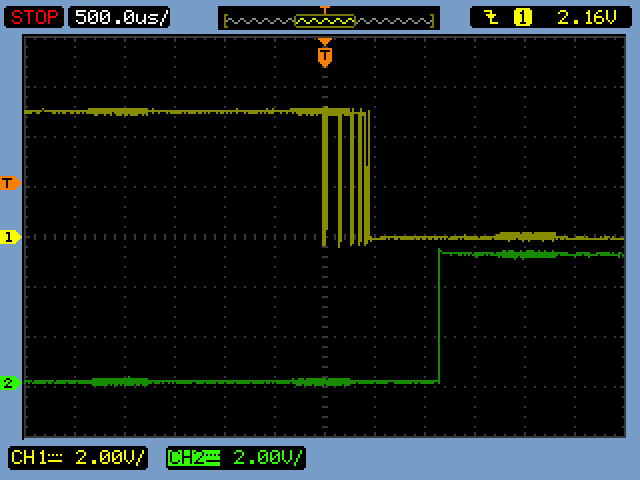Click the yellow CH1 pulse burst

coord(346,175)
